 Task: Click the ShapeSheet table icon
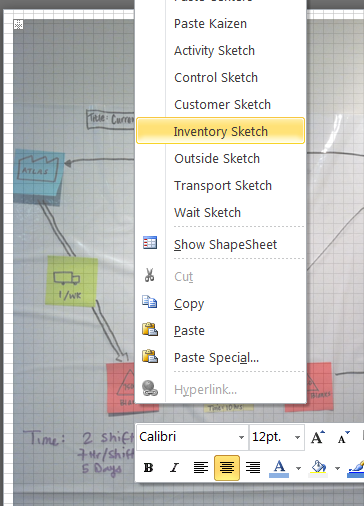pos(150,243)
